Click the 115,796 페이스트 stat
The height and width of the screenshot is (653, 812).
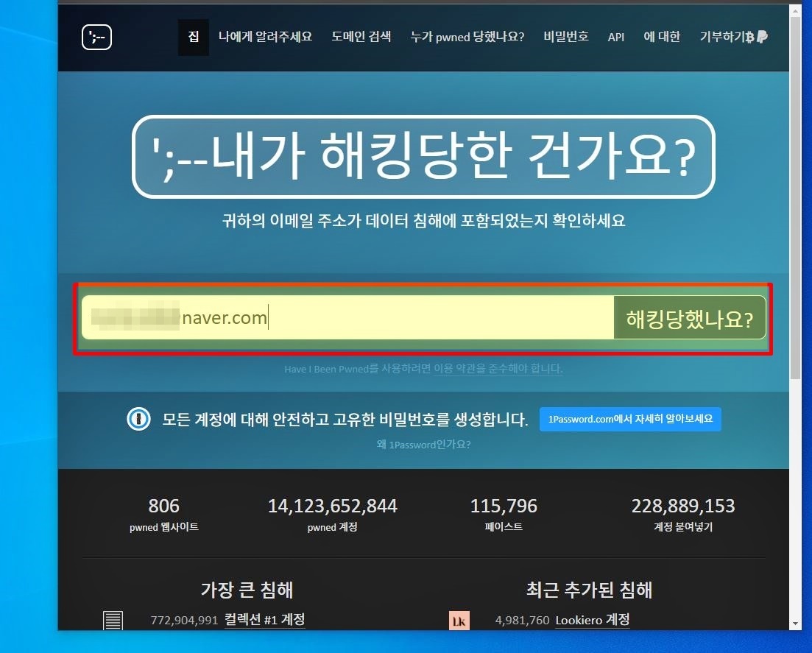[x=504, y=514]
